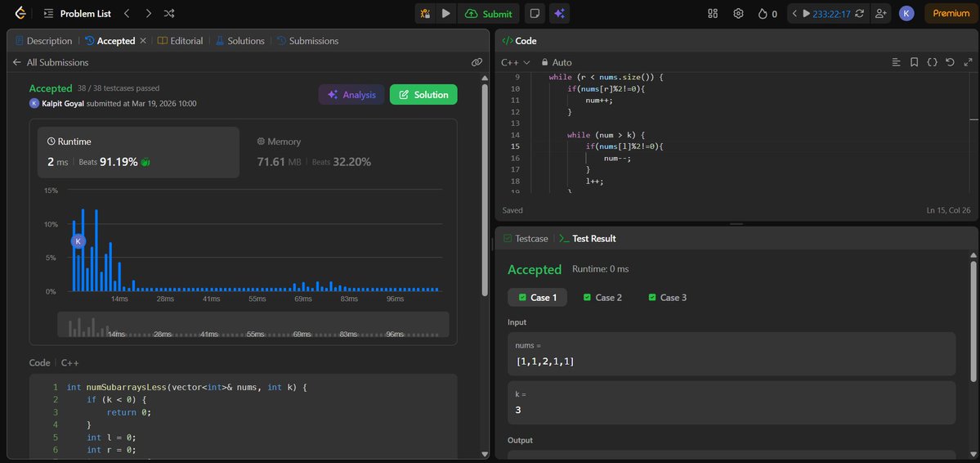The height and width of the screenshot is (463, 980).
Task: Select the Accepted tab
Action: 110,41
